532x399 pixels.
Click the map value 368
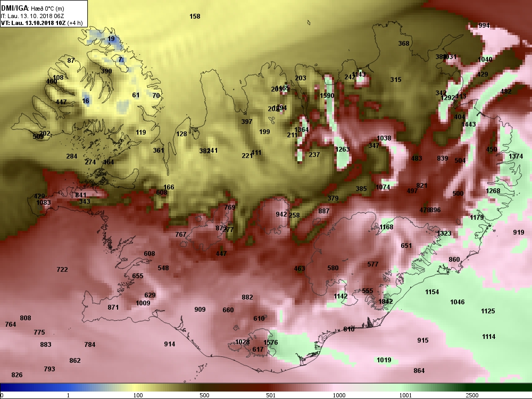point(404,44)
